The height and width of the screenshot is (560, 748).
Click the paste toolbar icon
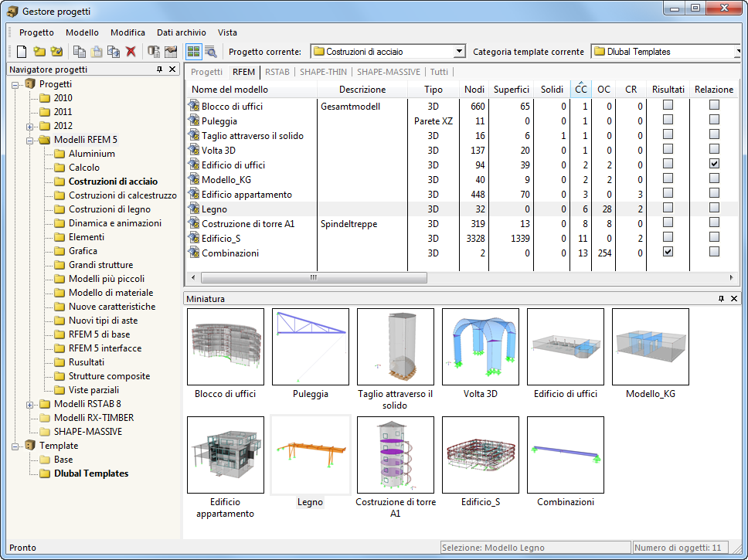(x=97, y=52)
